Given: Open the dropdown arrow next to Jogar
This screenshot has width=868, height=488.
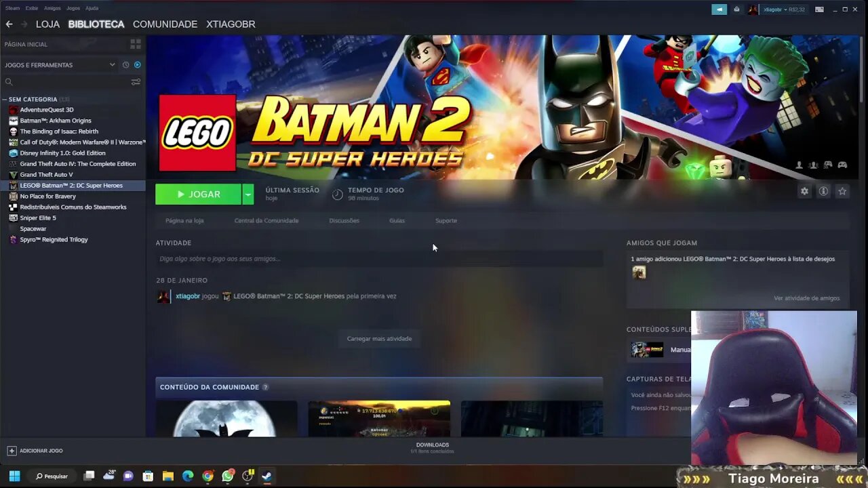Looking at the screenshot, I should (x=248, y=195).
